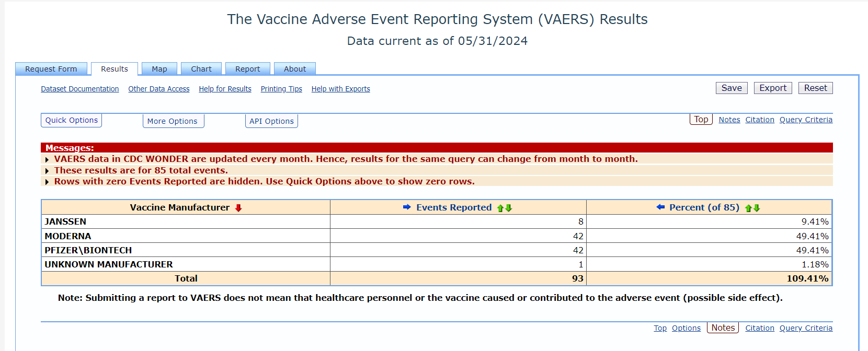This screenshot has height=351, width=868.
Task: Sort Percent descending with the green down arrow
Action: click(757, 208)
